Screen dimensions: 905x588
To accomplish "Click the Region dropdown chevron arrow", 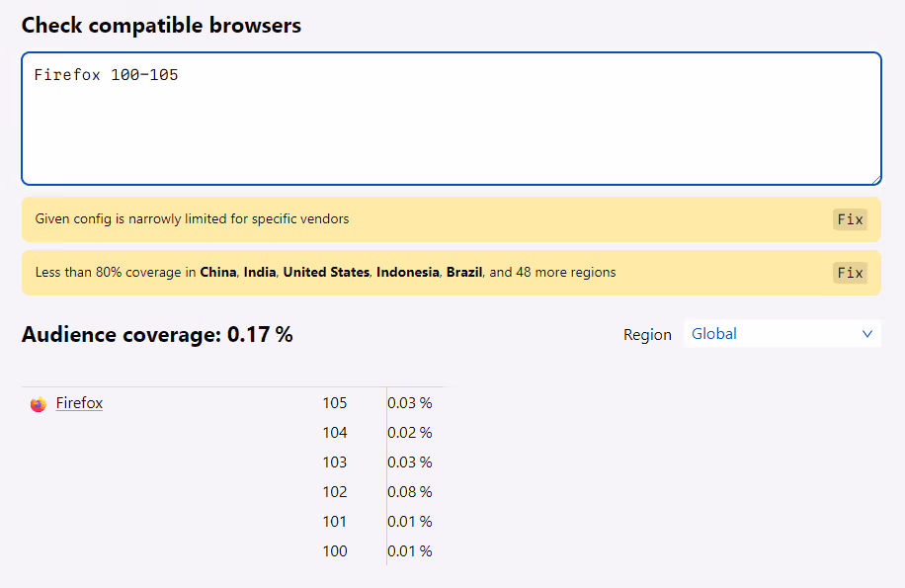I will (866, 334).
